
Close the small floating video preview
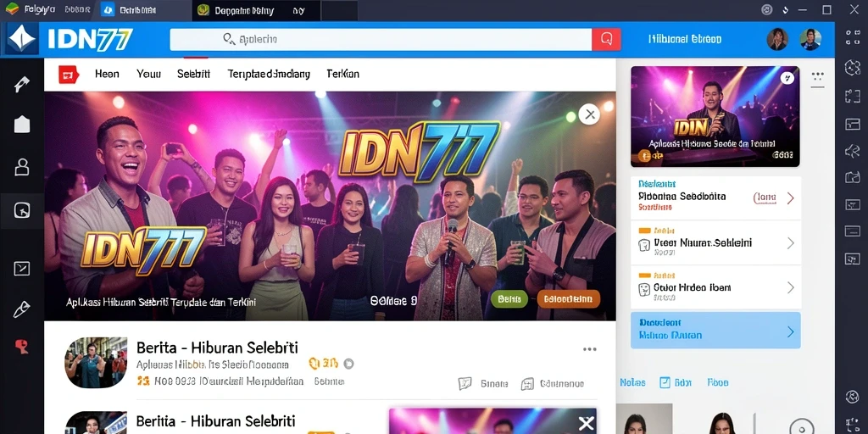point(586,424)
